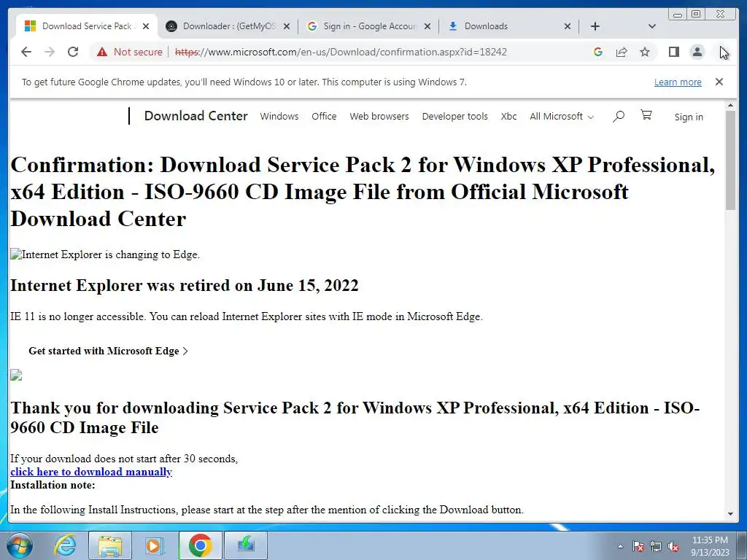Viewport: 747px width, 560px height.
Task: Click Sign in on Microsoft page
Action: tap(689, 117)
